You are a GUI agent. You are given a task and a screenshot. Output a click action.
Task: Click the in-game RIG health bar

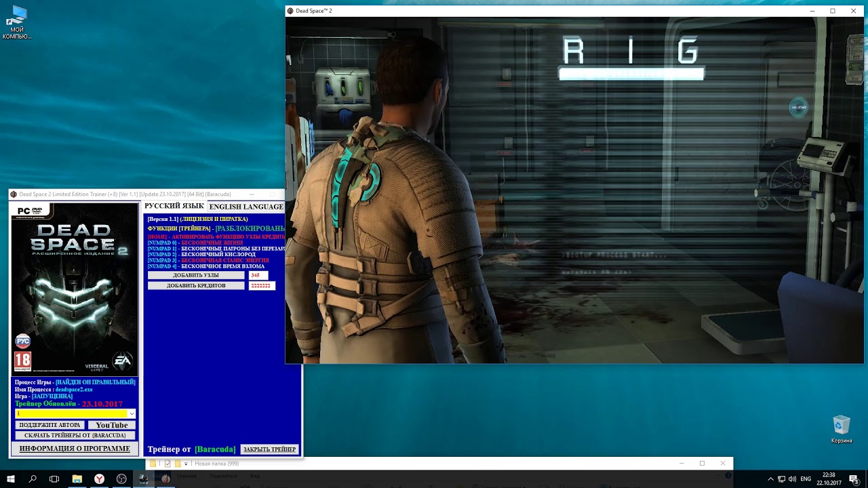point(631,74)
